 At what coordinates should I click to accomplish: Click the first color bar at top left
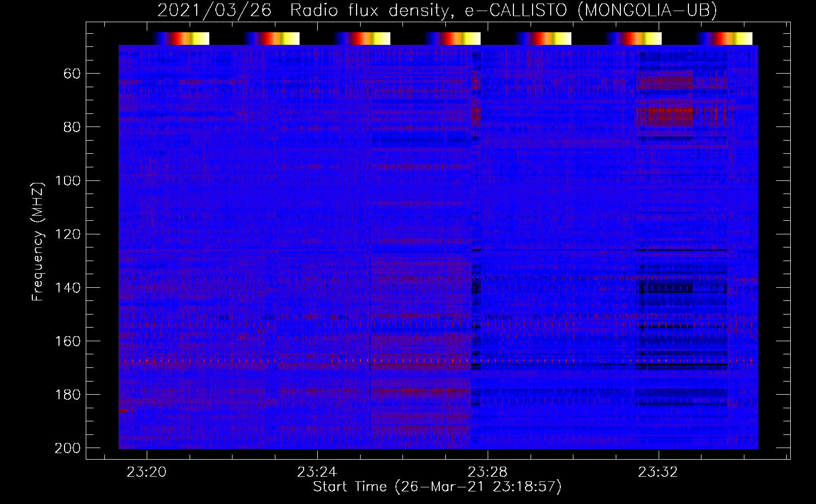point(181,38)
